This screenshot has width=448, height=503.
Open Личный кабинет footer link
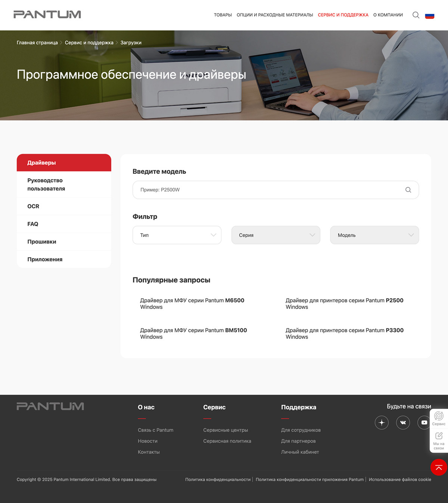click(300, 452)
